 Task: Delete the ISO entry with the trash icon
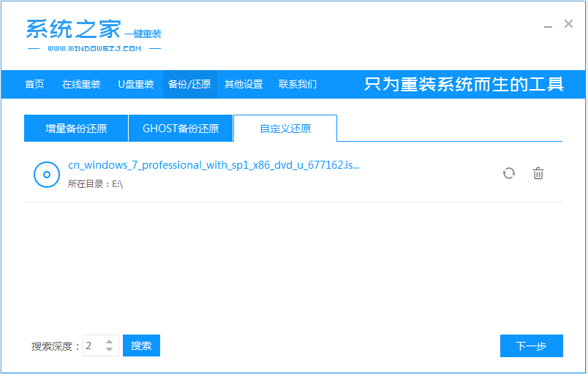[x=538, y=173]
